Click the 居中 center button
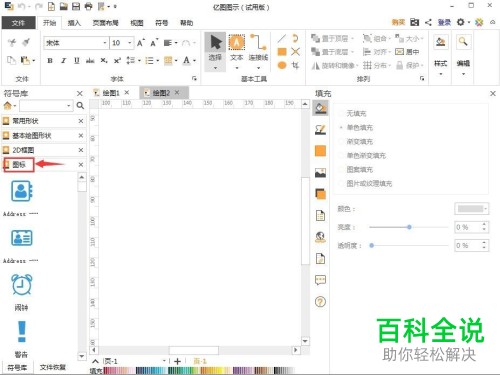500x375 pixels. pyautogui.click(x=407, y=52)
